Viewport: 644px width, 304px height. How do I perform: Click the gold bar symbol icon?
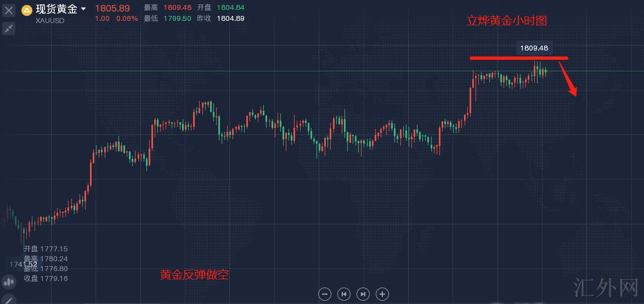click(x=26, y=10)
